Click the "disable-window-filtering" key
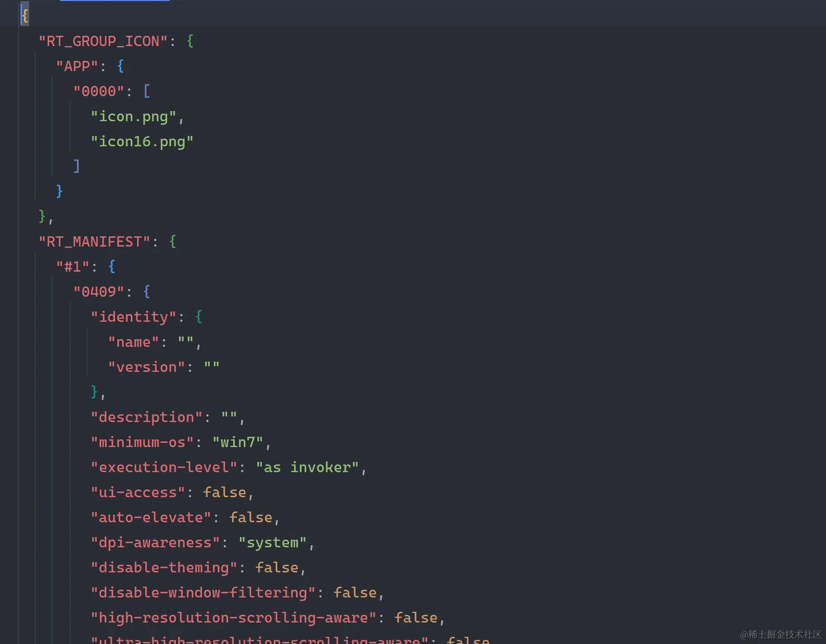The width and height of the screenshot is (826, 644). [x=203, y=592]
